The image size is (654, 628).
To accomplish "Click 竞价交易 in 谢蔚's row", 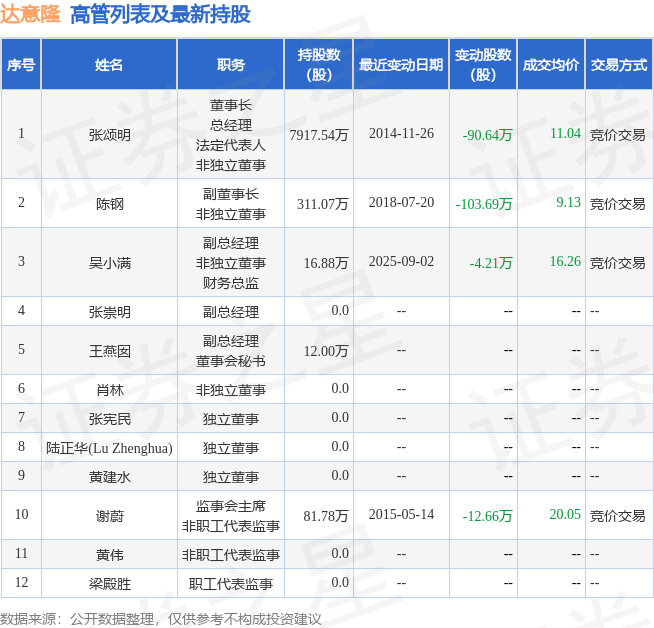I will point(617,516).
